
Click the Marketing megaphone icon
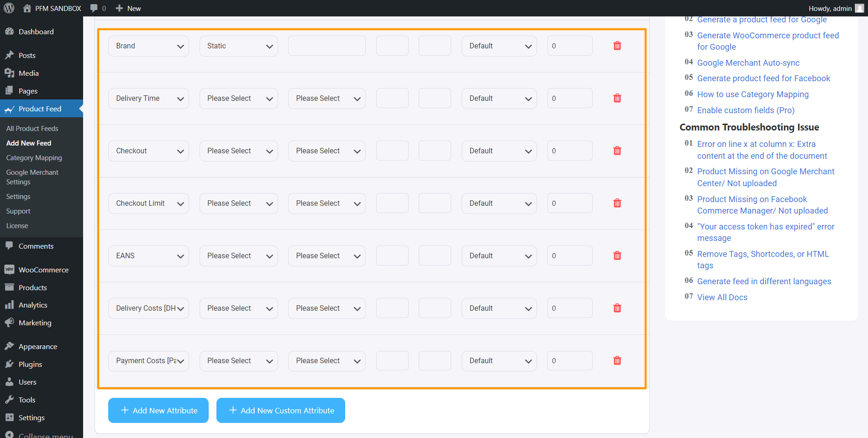click(9, 323)
